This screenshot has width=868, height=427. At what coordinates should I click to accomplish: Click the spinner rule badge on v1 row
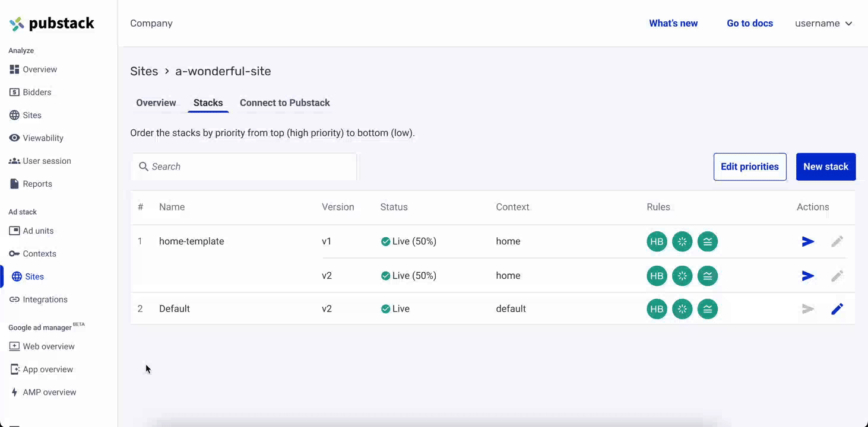(x=682, y=241)
